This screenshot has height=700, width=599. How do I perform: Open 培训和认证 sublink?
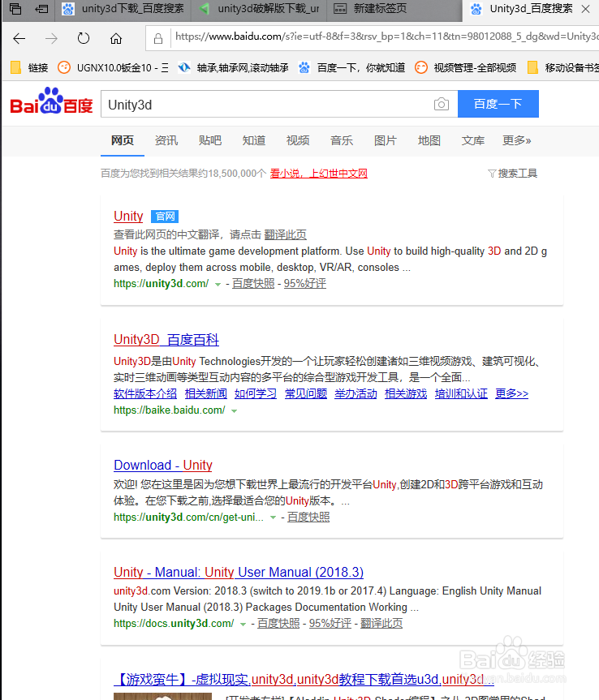(x=461, y=393)
